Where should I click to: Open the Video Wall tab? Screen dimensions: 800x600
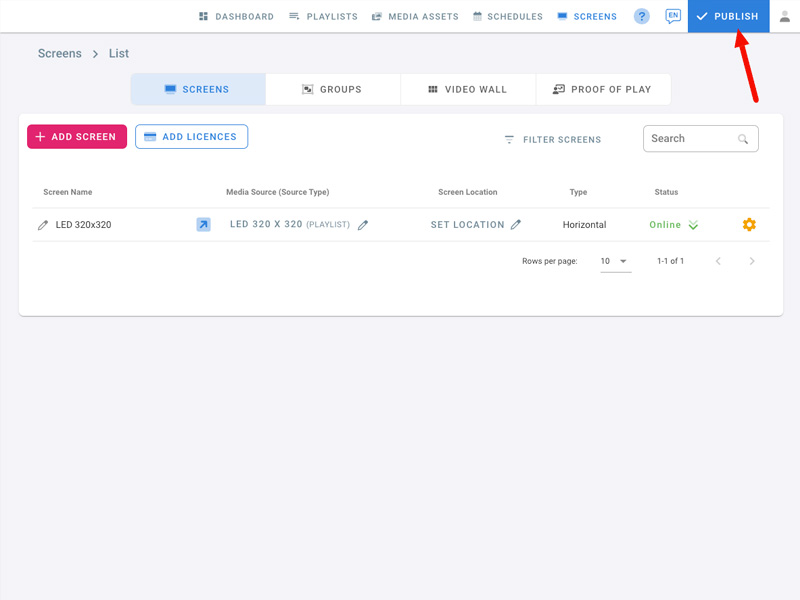(467, 89)
